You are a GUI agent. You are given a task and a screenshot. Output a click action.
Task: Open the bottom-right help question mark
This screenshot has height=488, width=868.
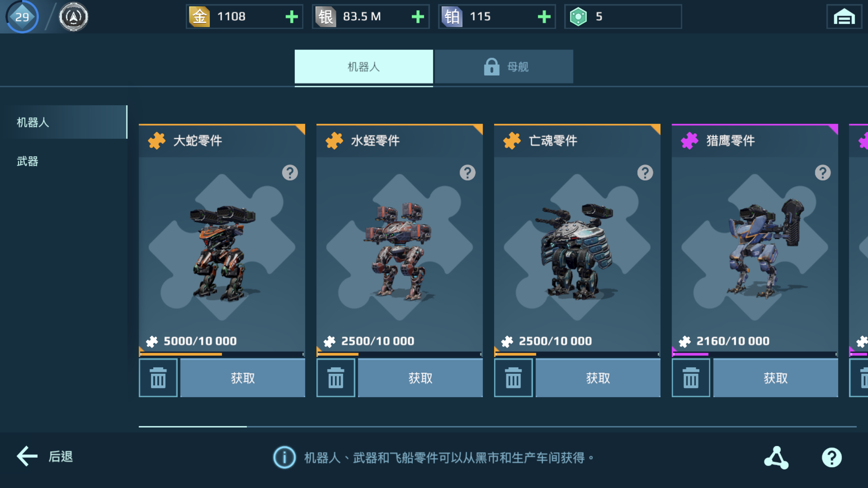pyautogui.click(x=832, y=457)
